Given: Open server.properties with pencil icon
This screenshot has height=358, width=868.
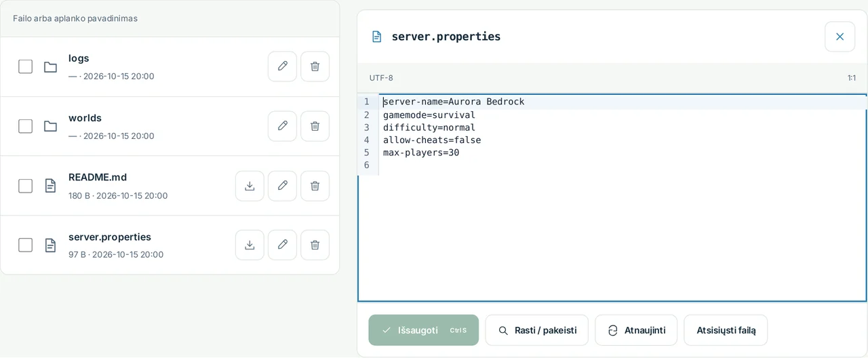Looking at the screenshot, I should pos(282,245).
